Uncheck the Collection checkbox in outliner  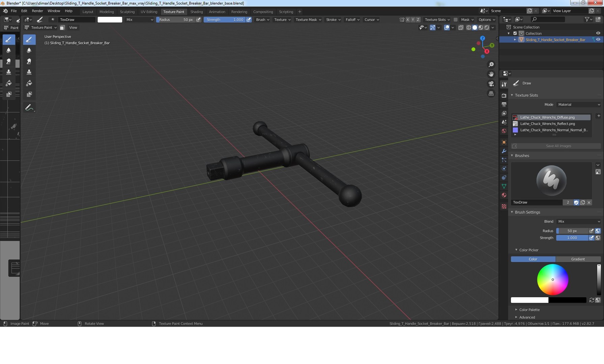click(515, 33)
